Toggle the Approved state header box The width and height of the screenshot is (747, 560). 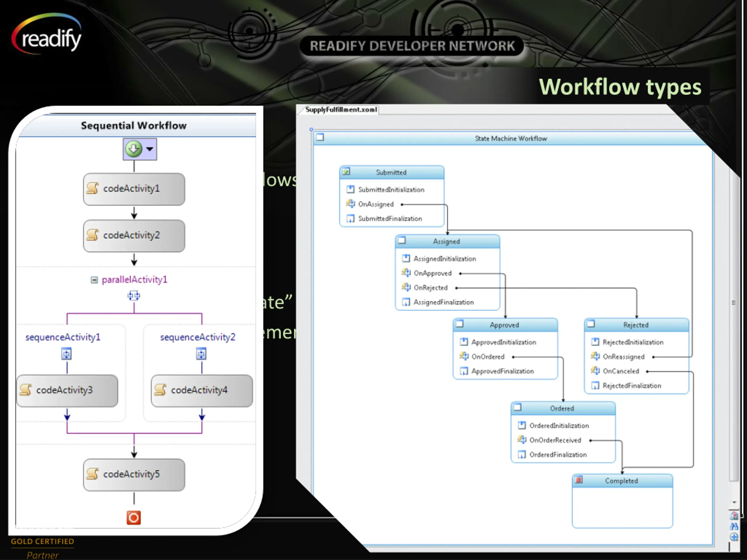[x=459, y=324]
